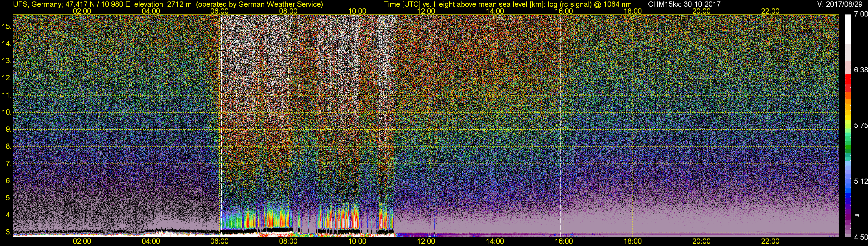Click the 08:00 label on top time axis

[x=288, y=11]
